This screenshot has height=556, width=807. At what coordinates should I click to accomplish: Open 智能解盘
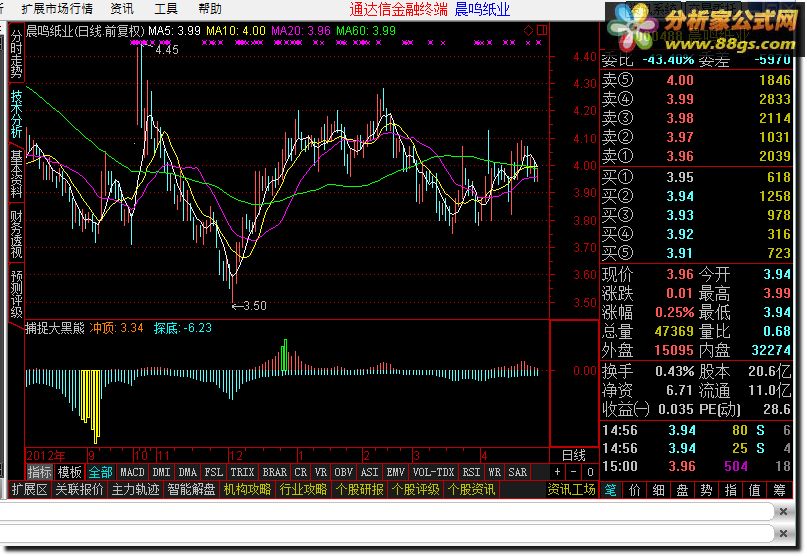pyautogui.click(x=191, y=490)
